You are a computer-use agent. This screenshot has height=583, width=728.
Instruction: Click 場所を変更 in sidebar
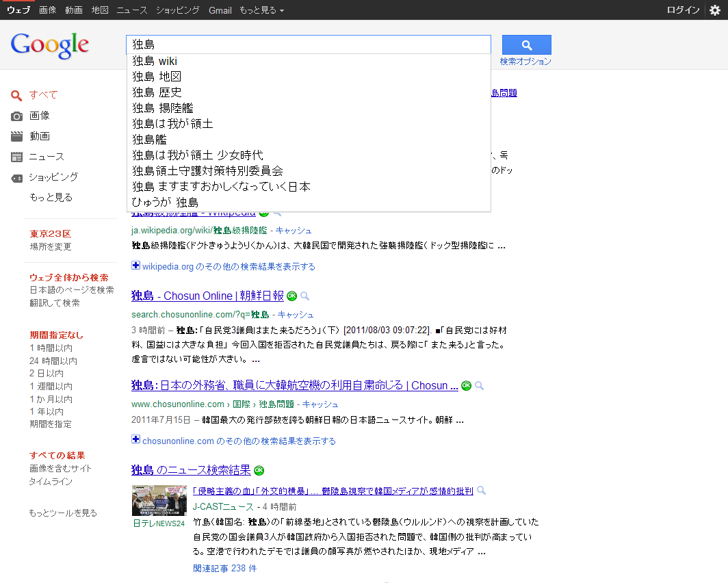pos(51,246)
